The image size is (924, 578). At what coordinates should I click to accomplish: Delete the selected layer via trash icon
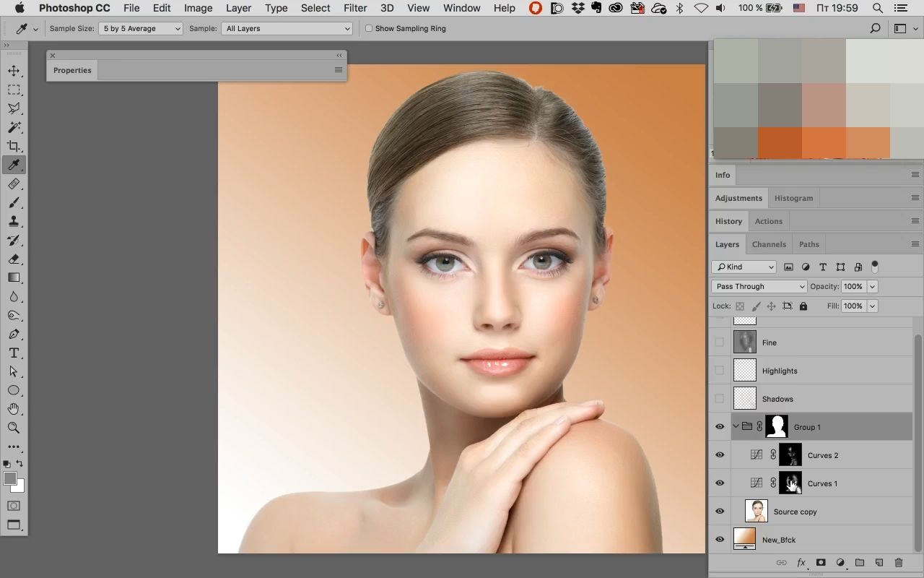pyautogui.click(x=899, y=562)
